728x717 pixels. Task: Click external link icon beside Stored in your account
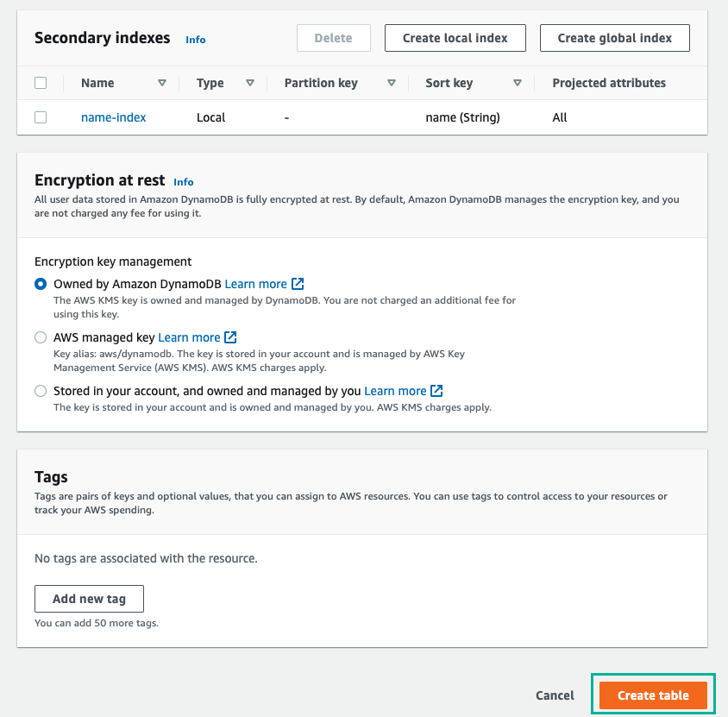[x=436, y=391]
